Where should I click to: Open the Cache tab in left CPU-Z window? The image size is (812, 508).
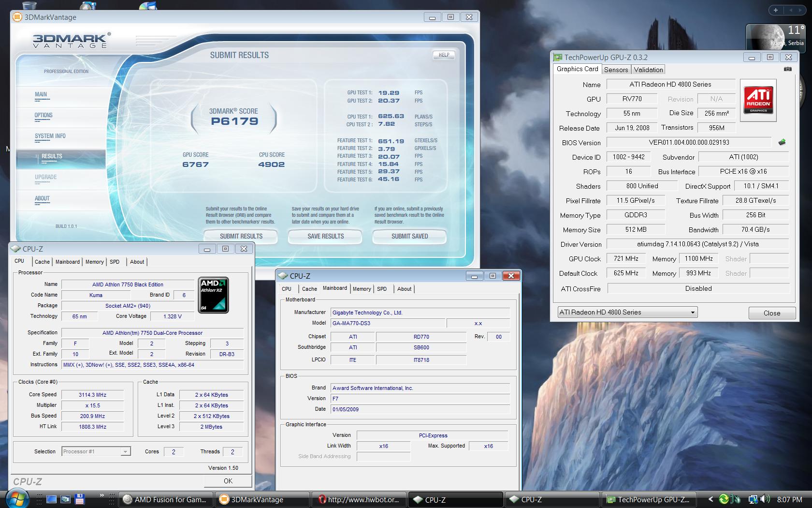42,262
